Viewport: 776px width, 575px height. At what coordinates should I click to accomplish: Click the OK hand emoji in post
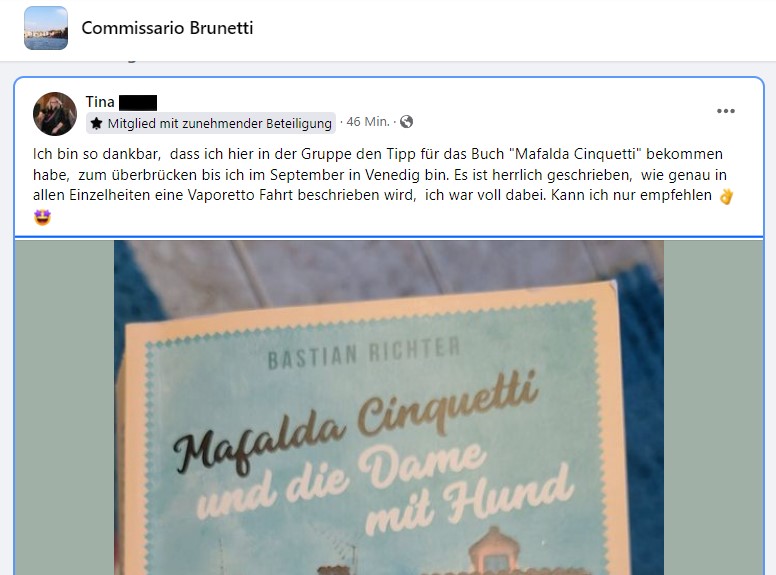click(726, 196)
